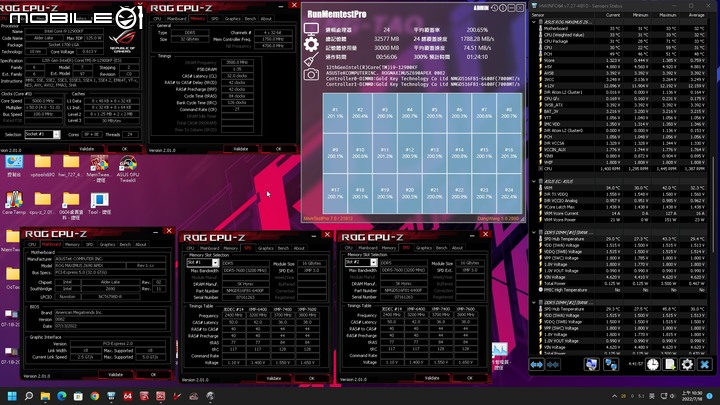Click OK in CPU-Z Slot #2 SPD window
The width and height of the screenshot is (720, 405).
tap(470, 378)
